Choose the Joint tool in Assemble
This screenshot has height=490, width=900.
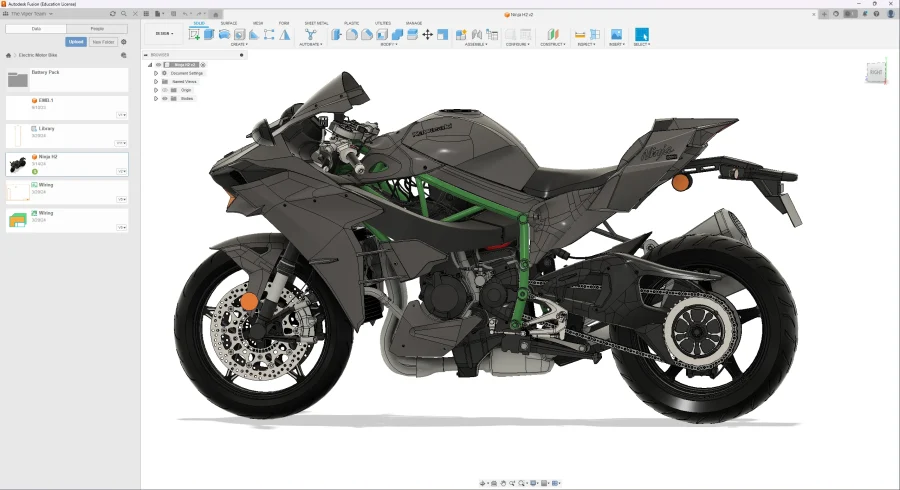click(x=476, y=35)
